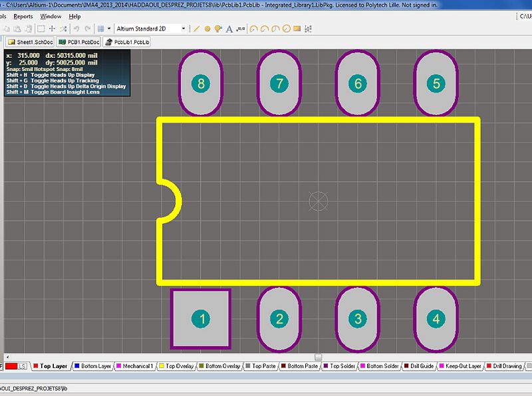
Task: Click the red current layer color swatch
Action: (x=11, y=366)
